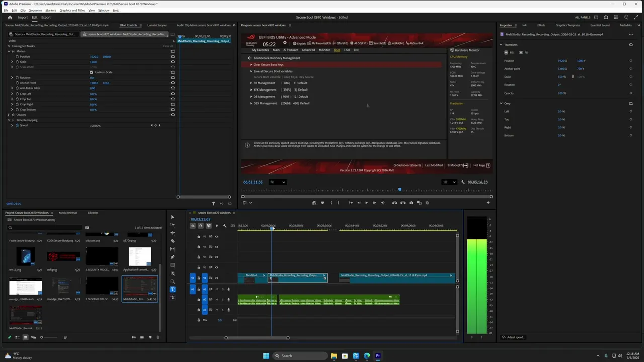Screen dimensions: 644x362
Task: Toggle Linked Selection in timeline
Action: pos(209,226)
